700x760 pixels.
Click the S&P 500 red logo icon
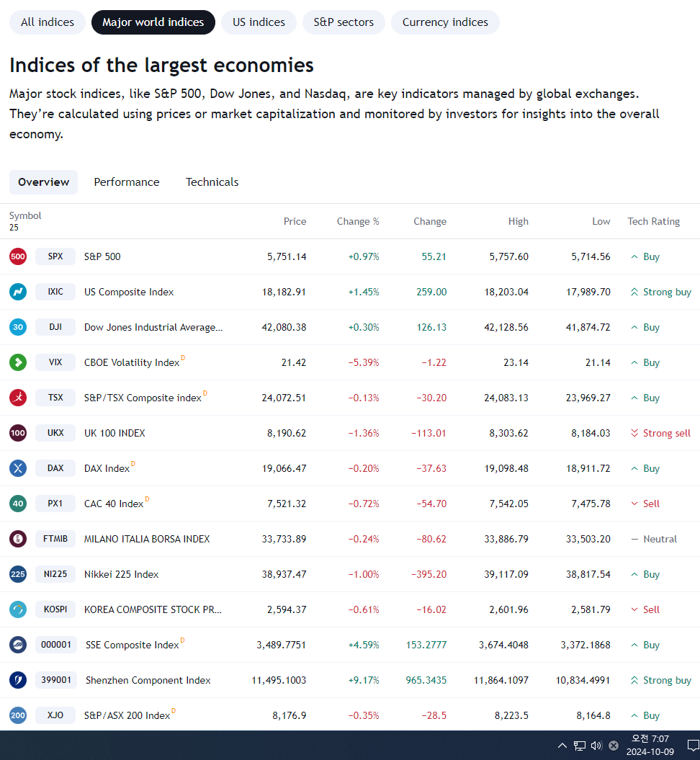[18, 256]
